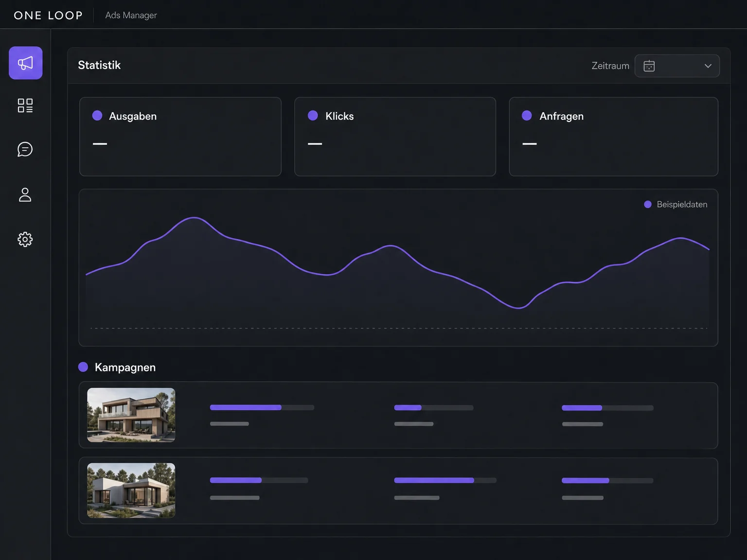Expand the Zeitraum dropdown chevron
Screen dimensions: 747x560
[708, 66]
